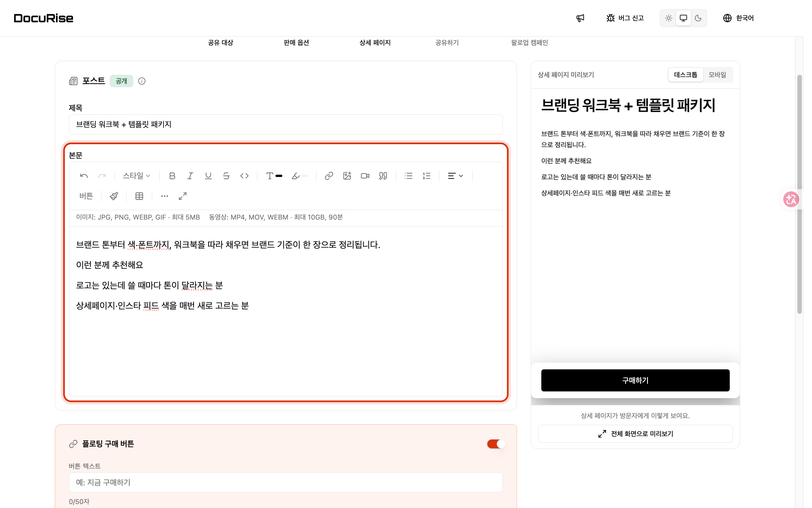
Task: Insert a blockquote with the quote icon
Action: [383, 176]
